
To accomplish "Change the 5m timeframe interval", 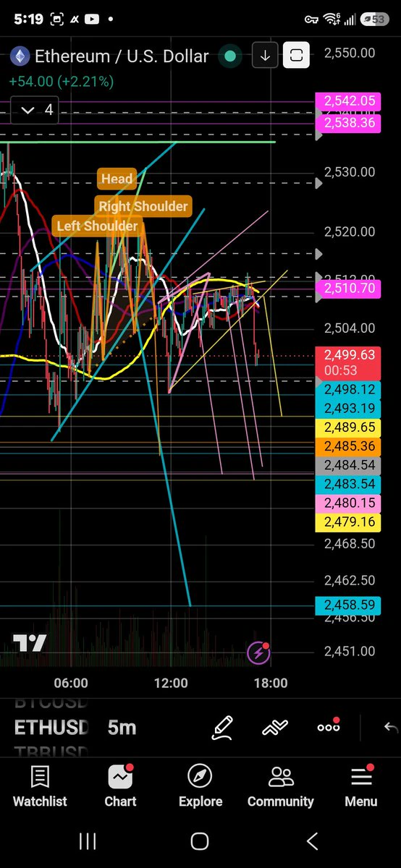I will click(x=122, y=727).
